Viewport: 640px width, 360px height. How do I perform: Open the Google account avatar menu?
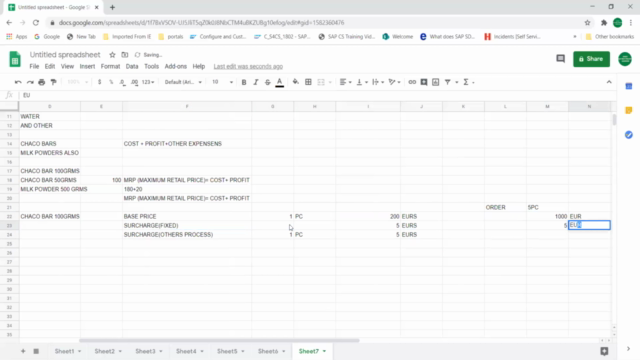(x=624, y=59)
